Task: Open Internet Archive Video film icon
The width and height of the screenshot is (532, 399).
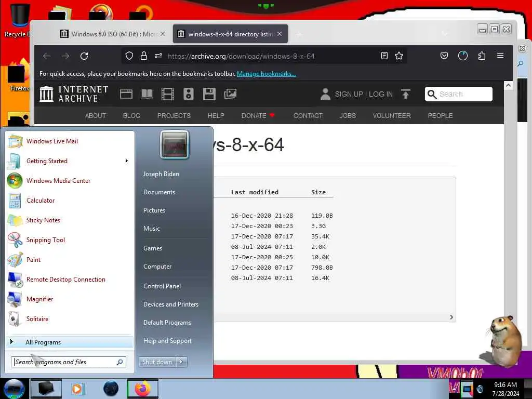Action: [x=168, y=94]
